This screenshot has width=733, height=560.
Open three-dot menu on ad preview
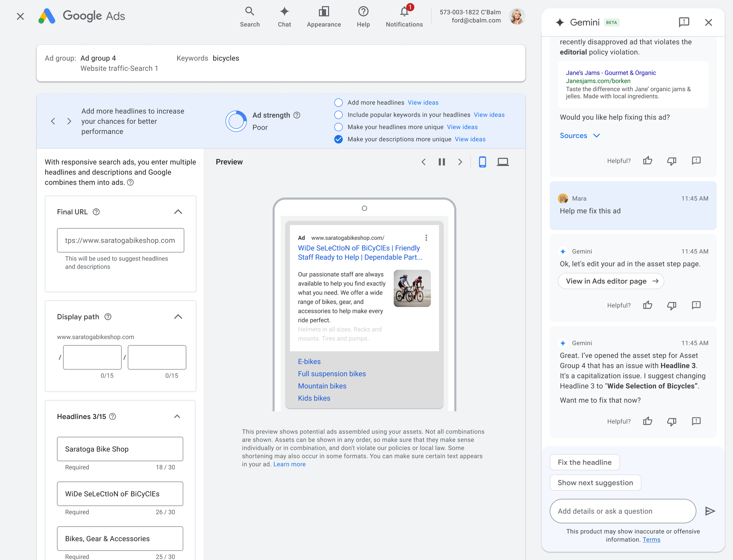click(x=426, y=238)
